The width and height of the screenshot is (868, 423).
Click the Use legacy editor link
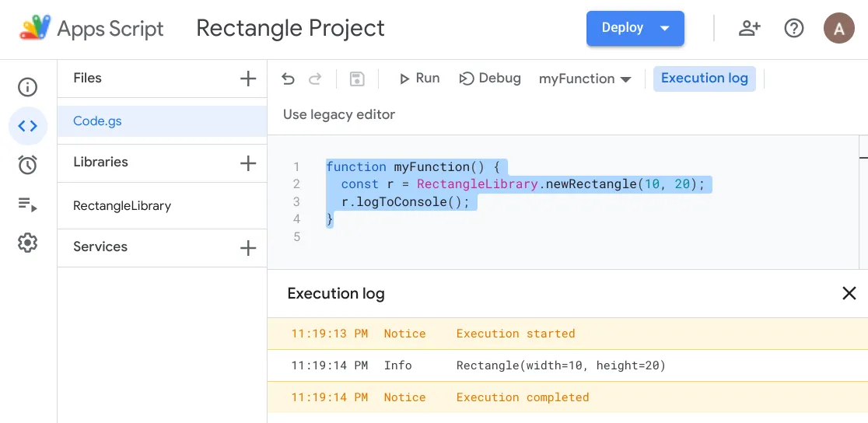tap(339, 114)
